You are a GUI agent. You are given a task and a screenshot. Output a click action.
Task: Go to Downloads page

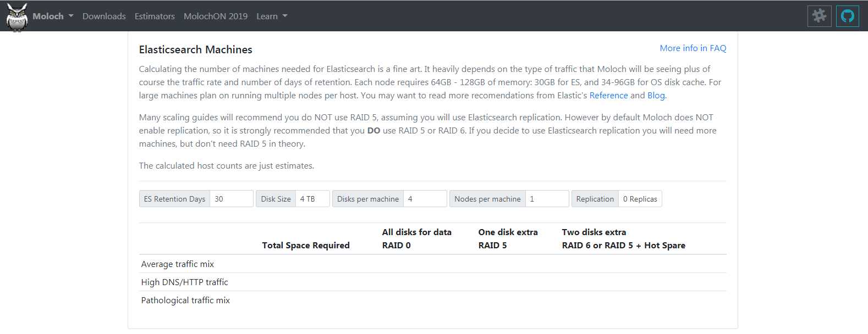tap(104, 16)
